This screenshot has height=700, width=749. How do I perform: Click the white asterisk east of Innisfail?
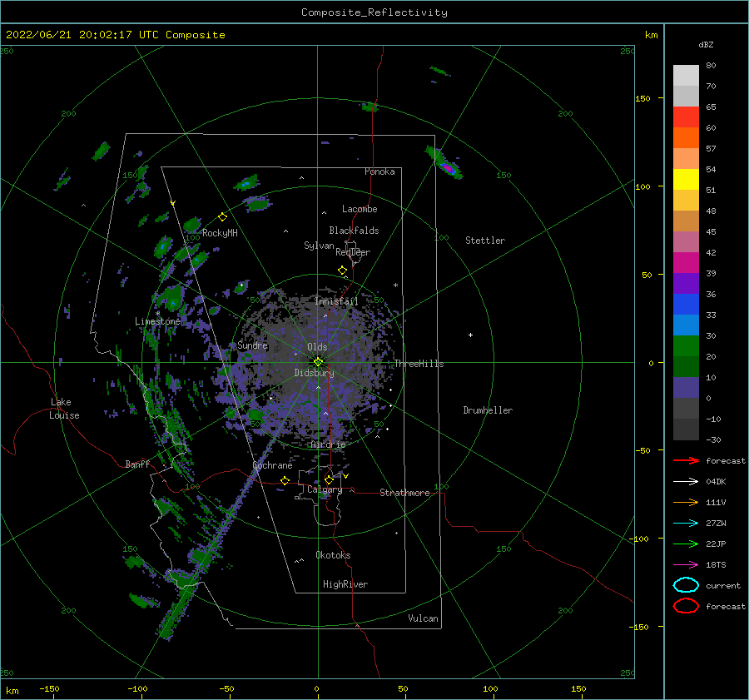[x=395, y=285]
